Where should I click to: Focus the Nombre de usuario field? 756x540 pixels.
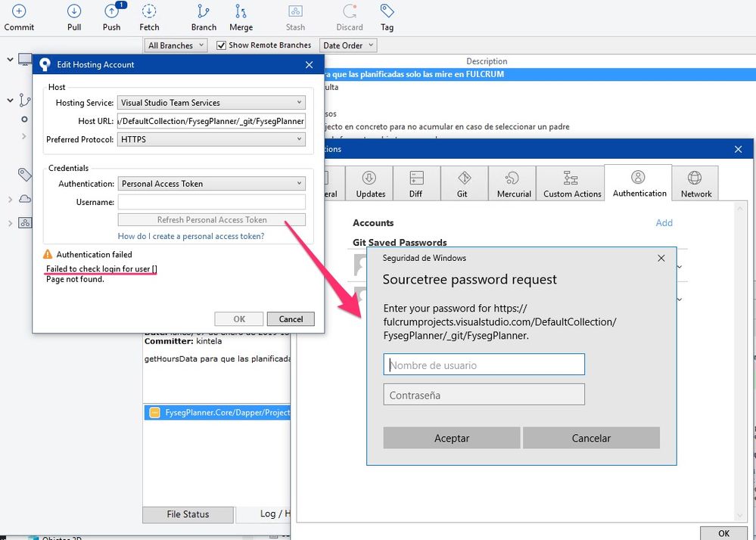(484, 365)
